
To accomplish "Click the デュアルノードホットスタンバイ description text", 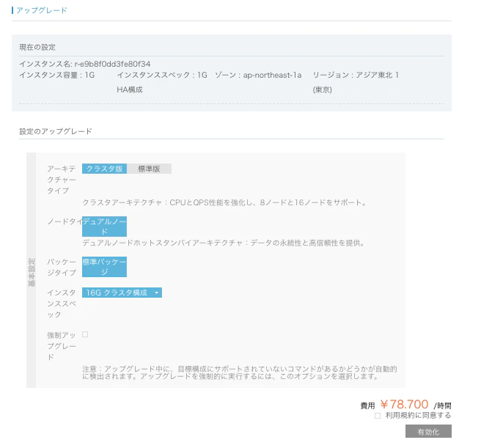I will click(x=224, y=243).
